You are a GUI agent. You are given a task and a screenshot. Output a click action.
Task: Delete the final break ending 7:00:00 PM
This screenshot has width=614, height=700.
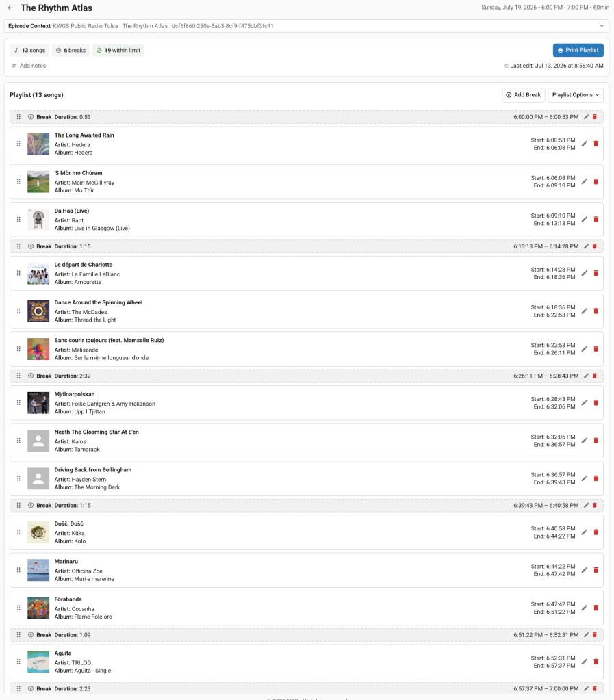[594, 688]
